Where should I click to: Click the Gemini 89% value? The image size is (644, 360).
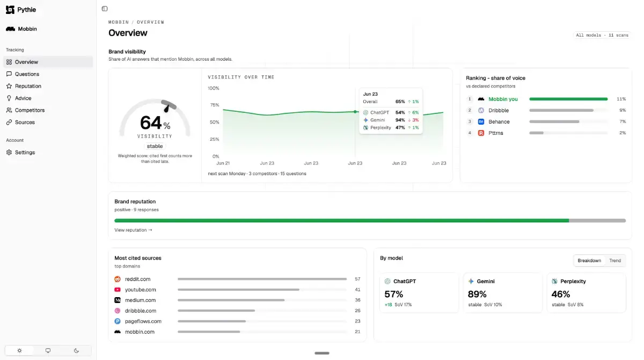pos(477,294)
